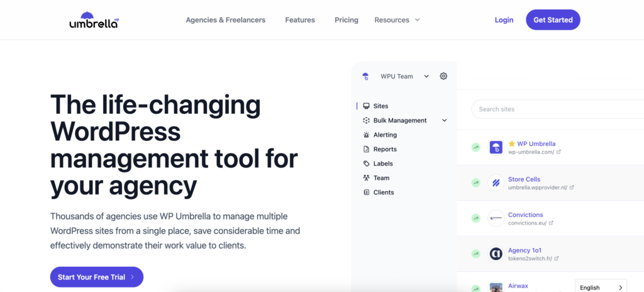The width and height of the screenshot is (644, 292).
Task: Open external link icon for wp-umbrella.com/
Action: click(558, 152)
